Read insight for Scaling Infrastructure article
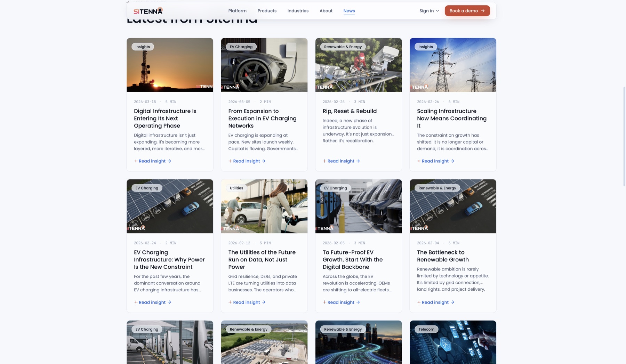This screenshot has height=364, width=626. 435,161
